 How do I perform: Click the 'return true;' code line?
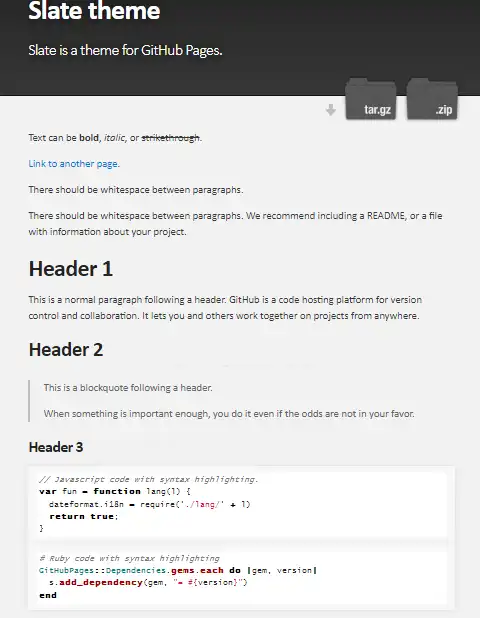[x=84, y=516]
